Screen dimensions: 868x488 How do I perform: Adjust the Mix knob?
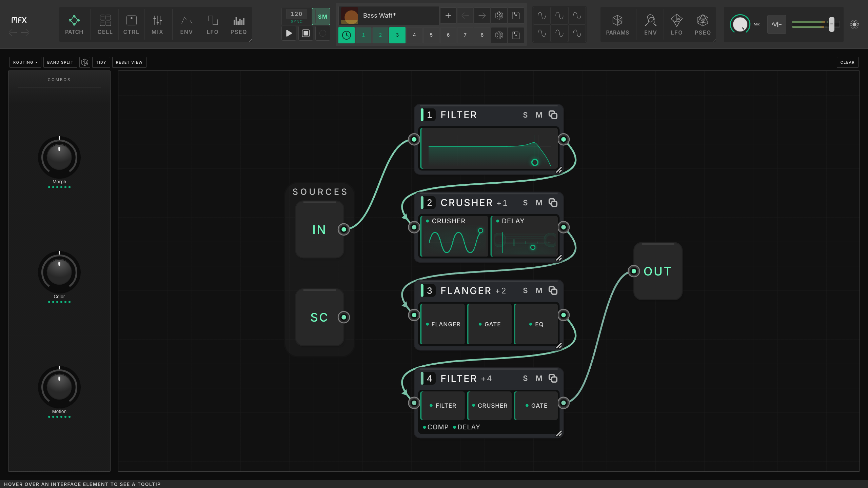tap(740, 24)
